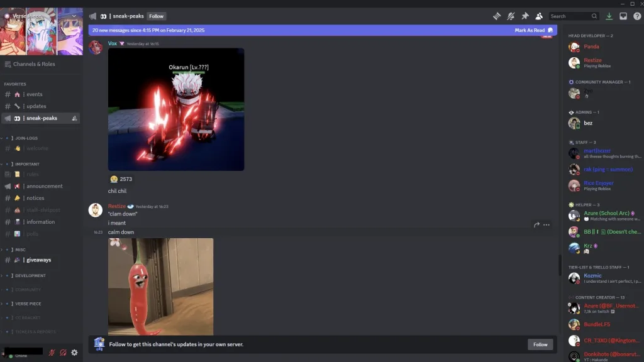The image size is (644, 362).
Task: Open the staff-shitpost channel
Action: [x=40, y=210]
